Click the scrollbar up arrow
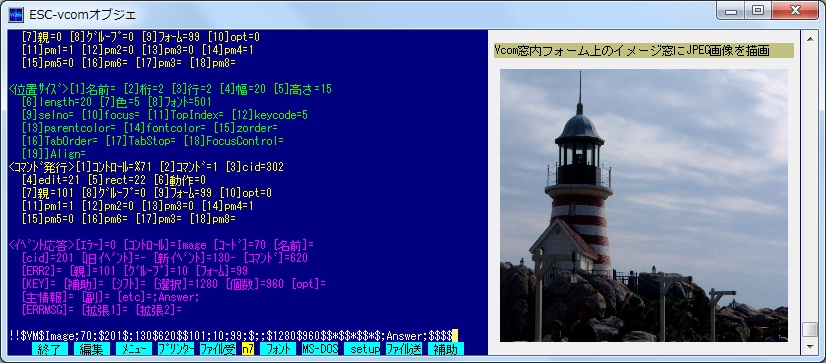Viewport: 826px width, 363px height. 809,38
